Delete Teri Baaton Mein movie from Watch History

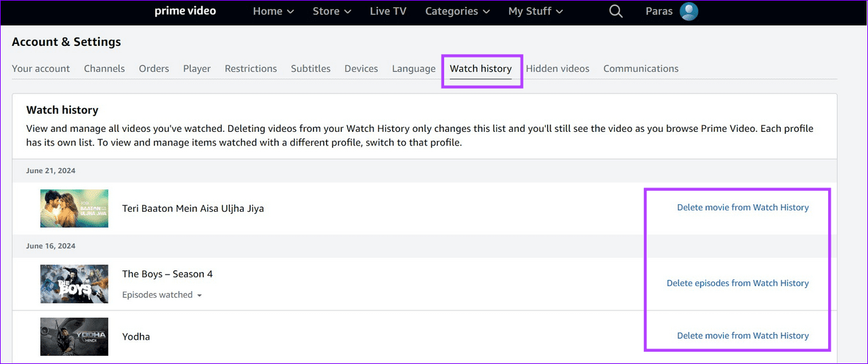click(x=743, y=208)
